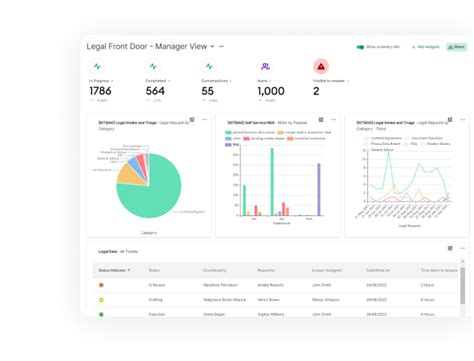The image size is (474, 361).
Task: Toggle the red pending media release legend entry
Action: (x=264, y=138)
